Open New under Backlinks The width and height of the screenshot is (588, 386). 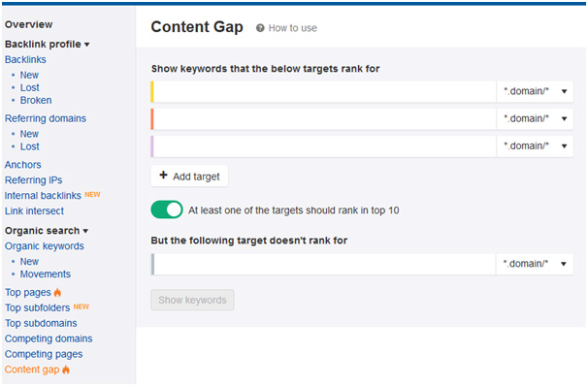(x=29, y=75)
